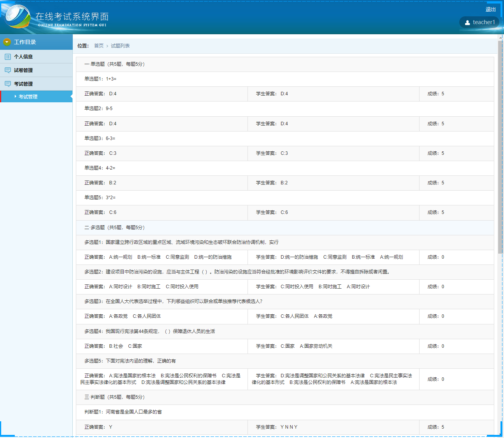Click the 试卷管理 speech bubble icon
Viewport: 504px width, 438px height.
point(7,70)
